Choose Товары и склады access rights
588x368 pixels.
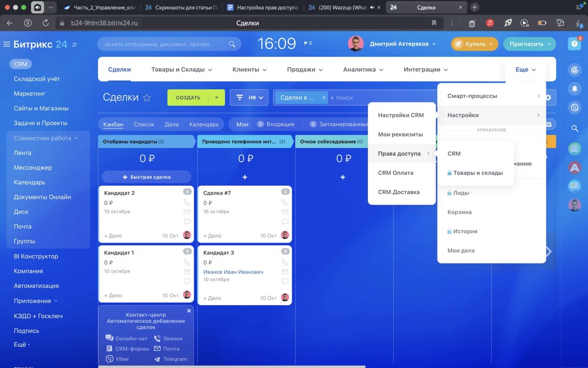tap(475, 173)
